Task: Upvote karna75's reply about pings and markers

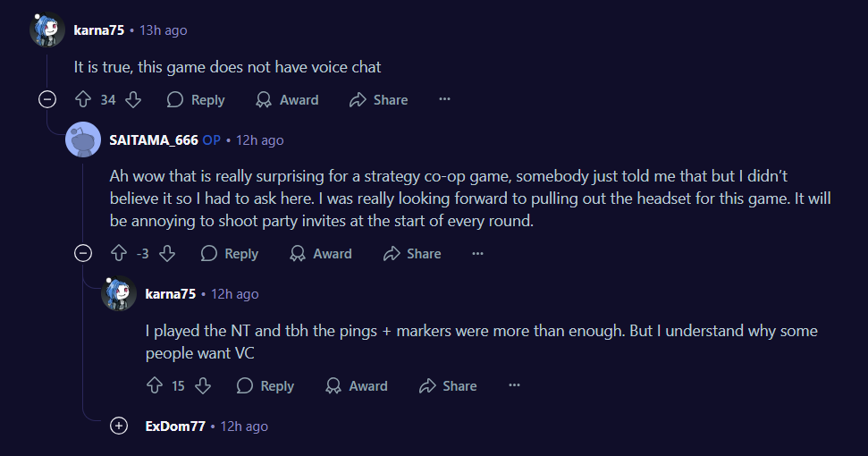Action: (154, 386)
